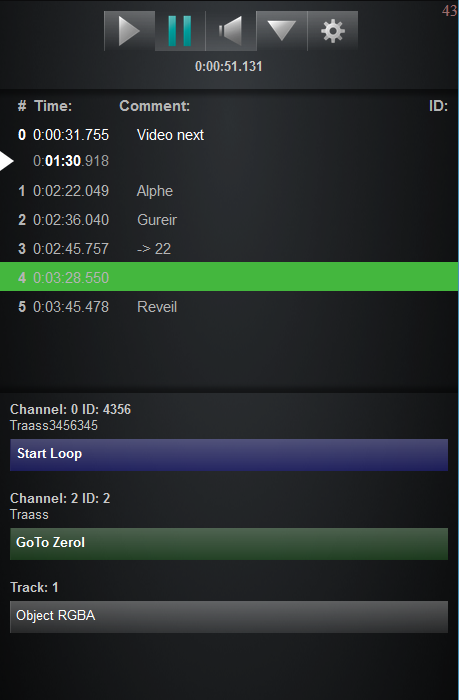Select cue 0 Video next
This screenshot has width=459, height=700.
pyautogui.click(x=229, y=135)
